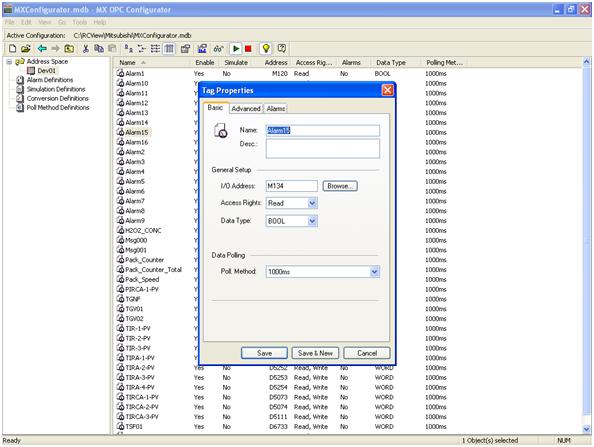The width and height of the screenshot is (594, 447).
Task: Sort by the Alarms column header
Action: [351, 63]
